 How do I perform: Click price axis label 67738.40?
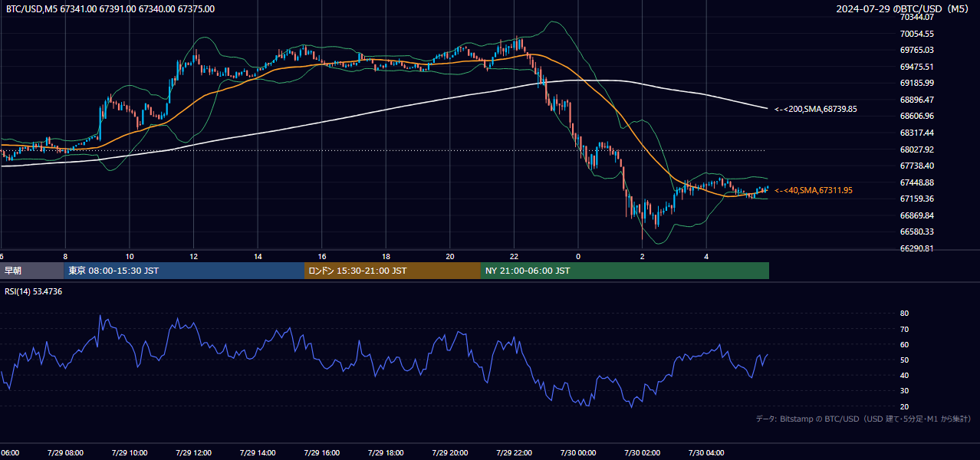(917, 166)
